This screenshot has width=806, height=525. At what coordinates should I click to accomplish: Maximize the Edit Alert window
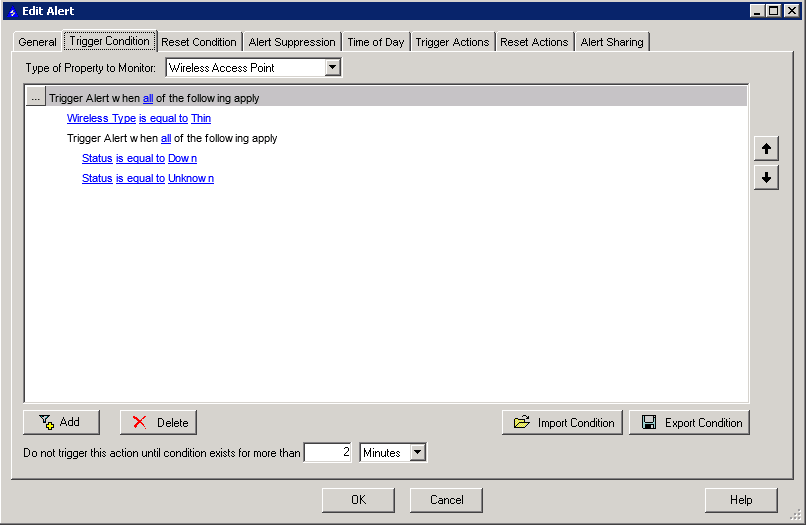774,11
